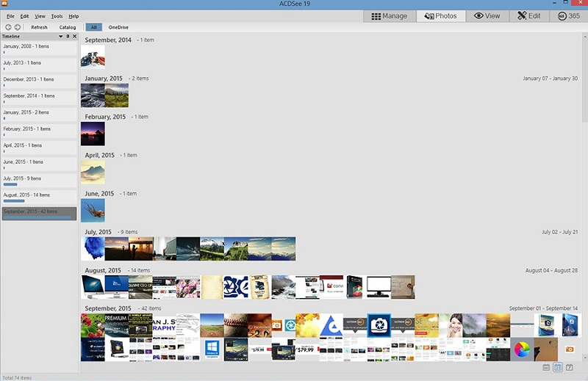Open the Windows logo thumbnail
This screenshot has width=588, height=381.
click(x=212, y=349)
